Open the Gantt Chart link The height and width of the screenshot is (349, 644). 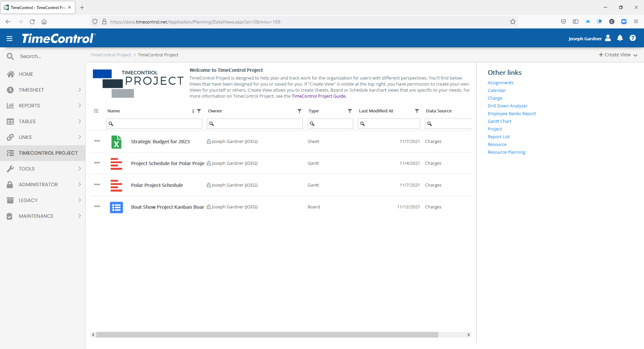click(499, 121)
